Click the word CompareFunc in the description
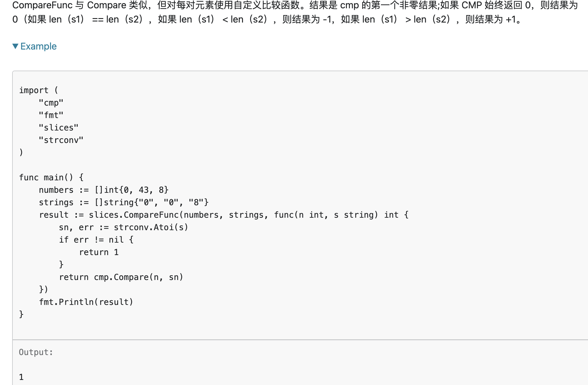Screen dimensions: 588x385 [x=42, y=5]
